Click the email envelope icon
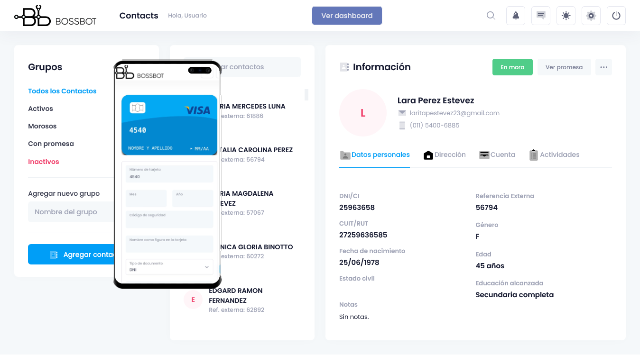This screenshot has height=364, width=640. pyautogui.click(x=402, y=113)
